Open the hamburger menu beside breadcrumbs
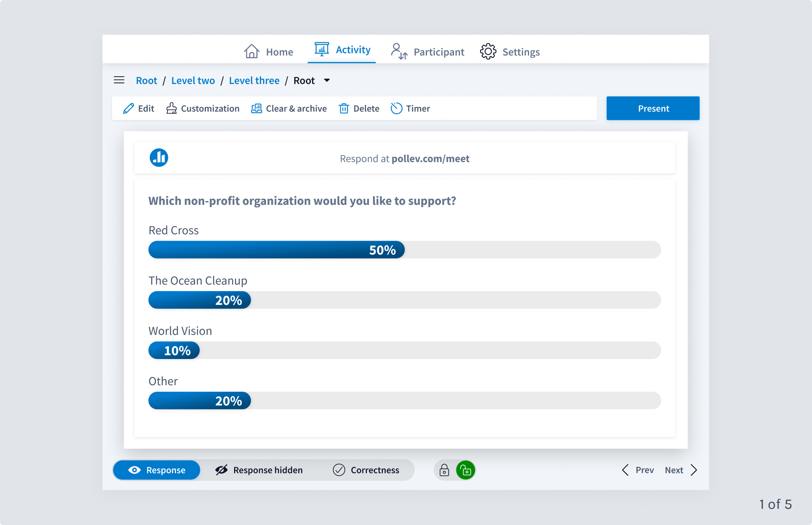Screen dimensions: 812x525 click(119, 80)
